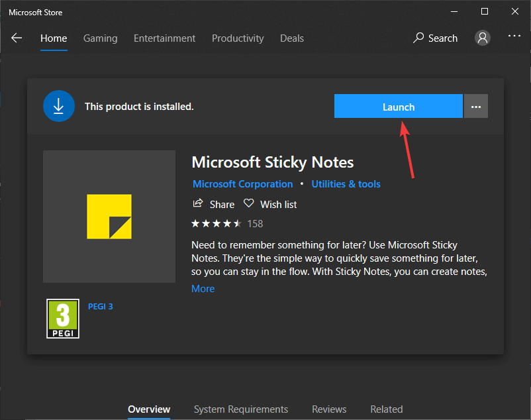Click the Search label text
This screenshot has height=420, width=531.
tap(443, 38)
